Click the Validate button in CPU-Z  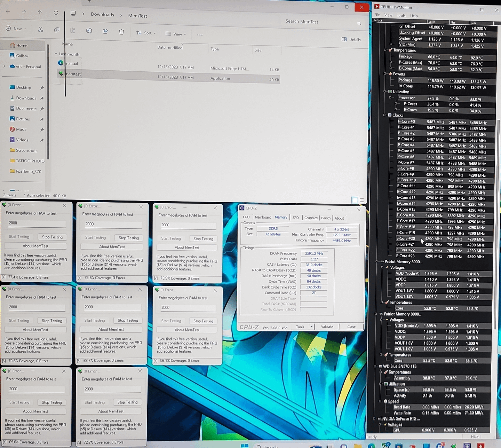[327, 327]
